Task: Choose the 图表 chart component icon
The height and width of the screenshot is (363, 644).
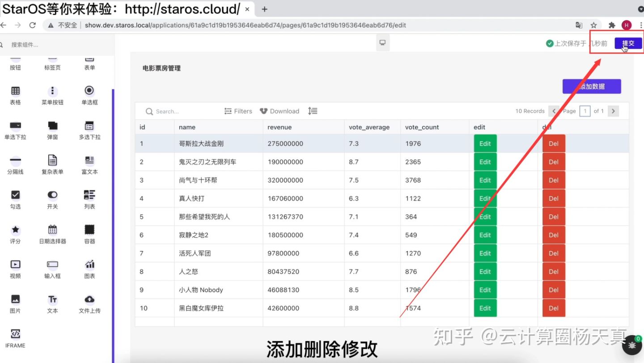Action: pos(89,264)
